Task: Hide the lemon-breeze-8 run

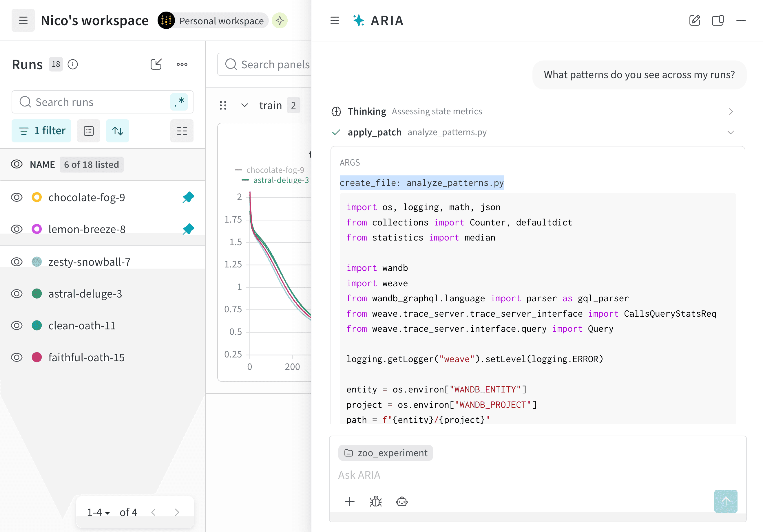Action: pyautogui.click(x=17, y=229)
